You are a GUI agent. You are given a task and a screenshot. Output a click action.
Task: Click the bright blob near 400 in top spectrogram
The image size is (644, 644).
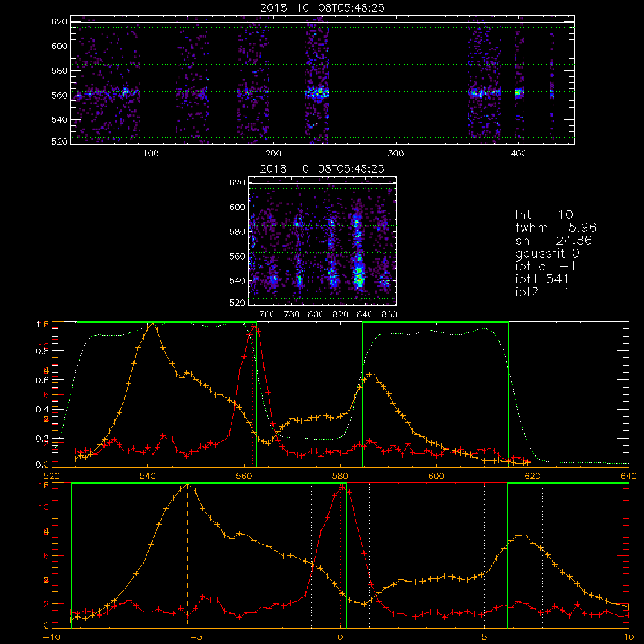click(519, 92)
